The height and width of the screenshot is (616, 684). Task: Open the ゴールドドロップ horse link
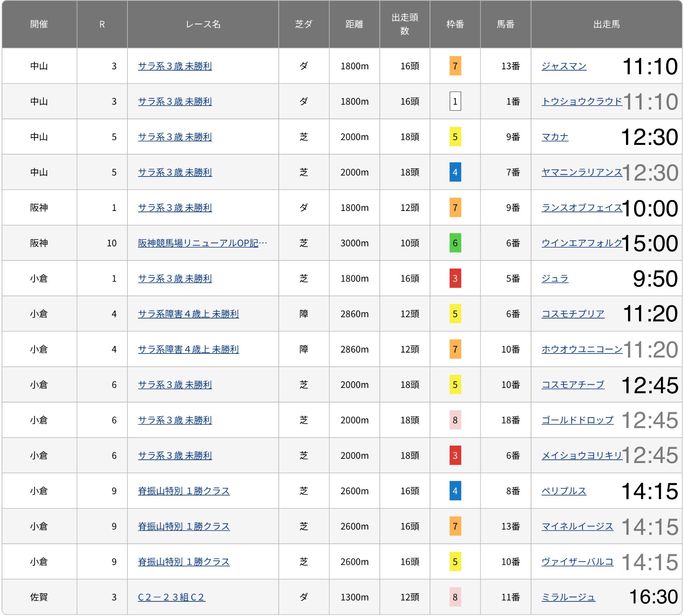click(577, 420)
